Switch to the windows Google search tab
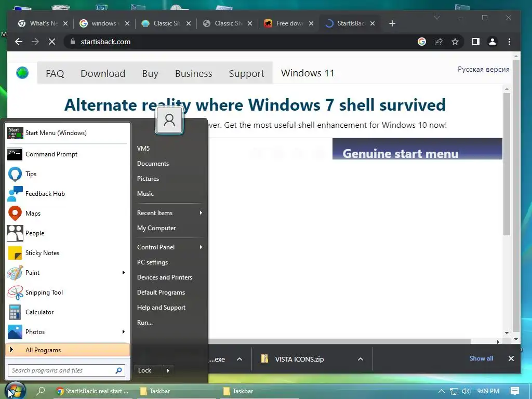Viewport: 532px width, 399px height. coord(104,23)
